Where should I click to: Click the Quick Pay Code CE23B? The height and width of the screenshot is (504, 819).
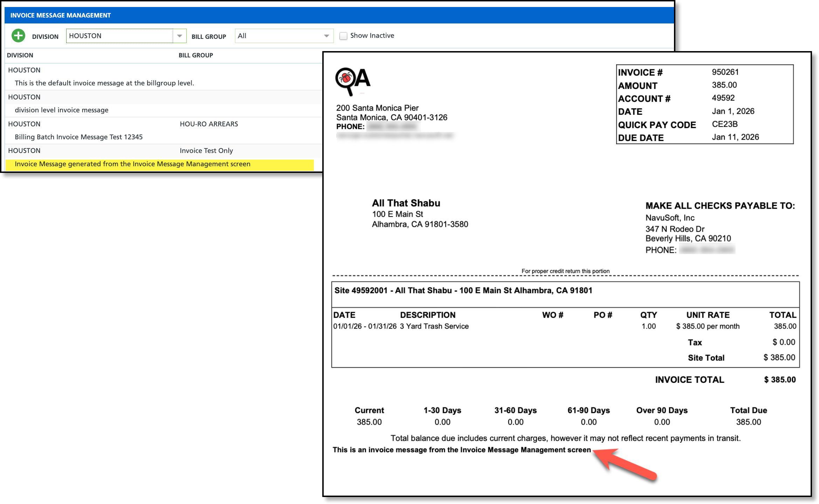tap(724, 124)
